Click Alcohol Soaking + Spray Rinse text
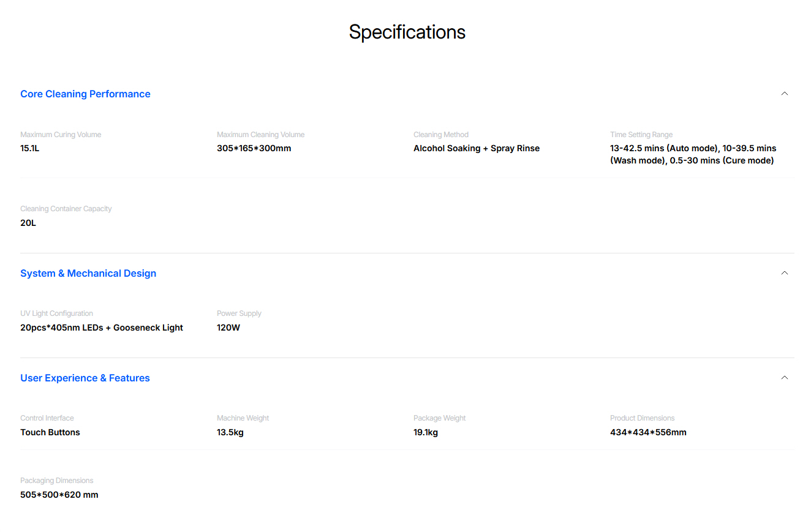Image resolution: width=811 pixels, height=532 pixels. click(x=476, y=148)
